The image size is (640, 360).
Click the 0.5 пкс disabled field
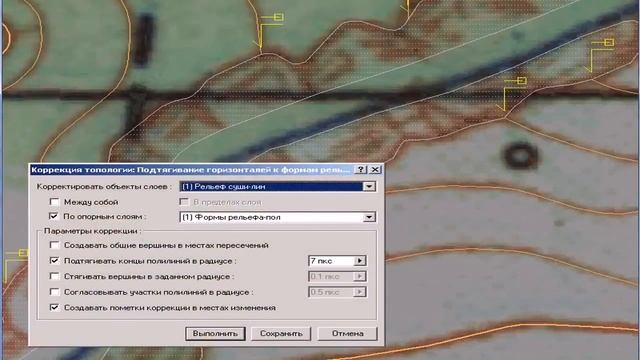pos(331,292)
